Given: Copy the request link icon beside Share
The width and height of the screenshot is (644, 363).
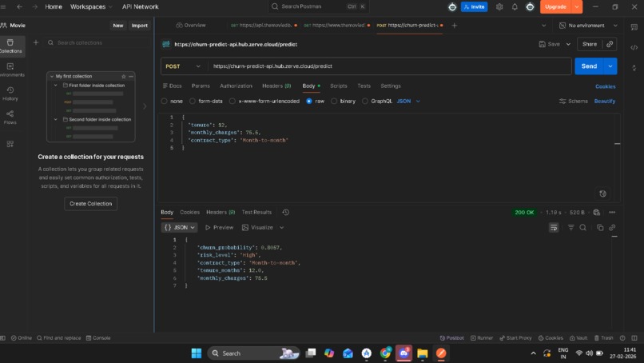Looking at the screenshot, I should click(610, 44).
